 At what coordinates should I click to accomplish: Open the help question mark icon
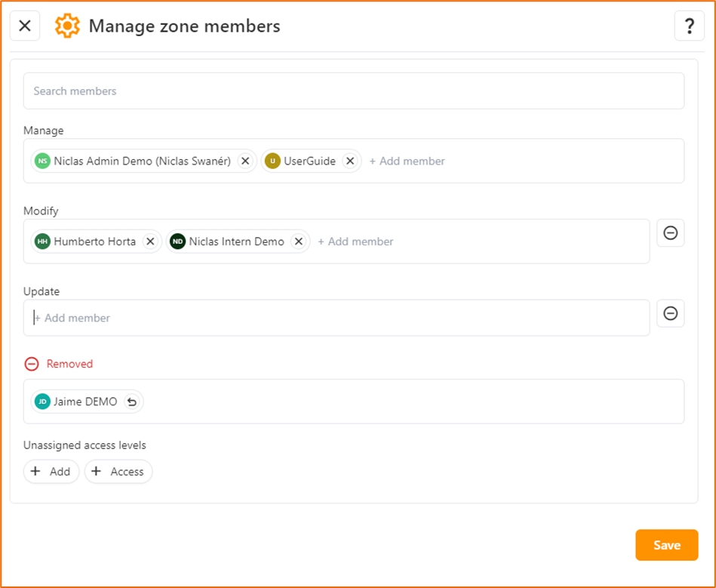[689, 25]
